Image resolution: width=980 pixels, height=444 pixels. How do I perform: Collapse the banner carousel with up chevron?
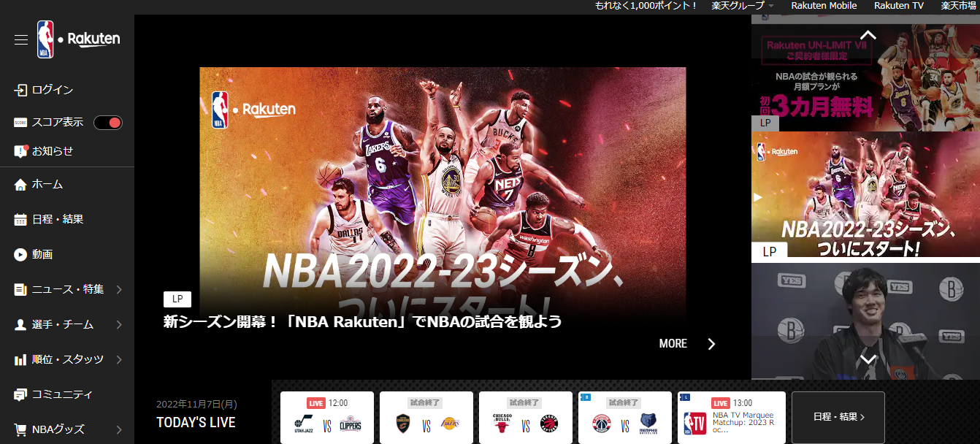point(868,33)
